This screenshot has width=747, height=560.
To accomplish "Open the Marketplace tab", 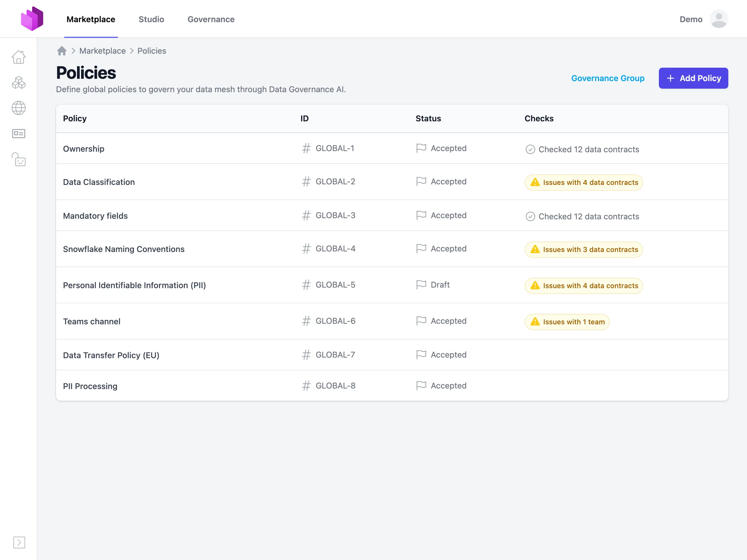I will (x=91, y=19).
